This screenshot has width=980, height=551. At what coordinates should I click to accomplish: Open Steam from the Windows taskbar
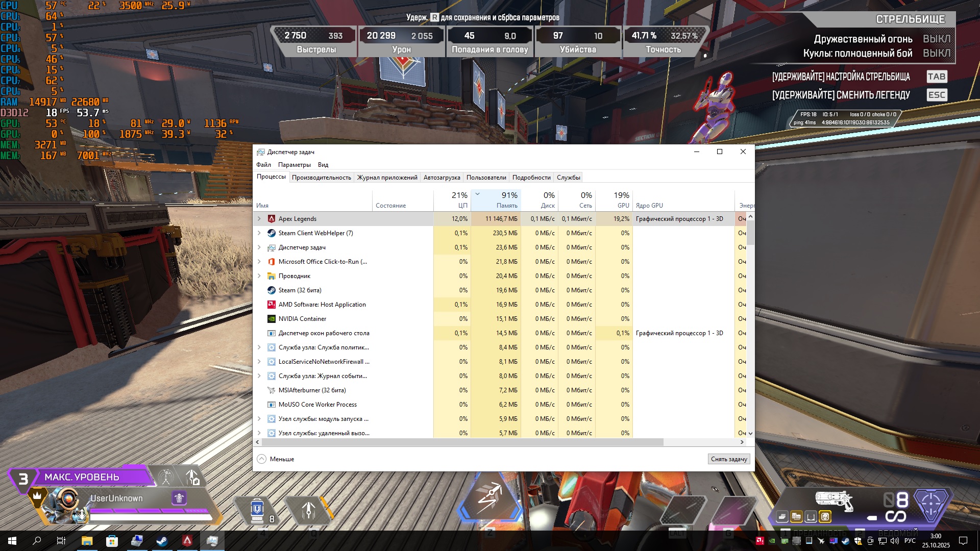click(162, 541)
